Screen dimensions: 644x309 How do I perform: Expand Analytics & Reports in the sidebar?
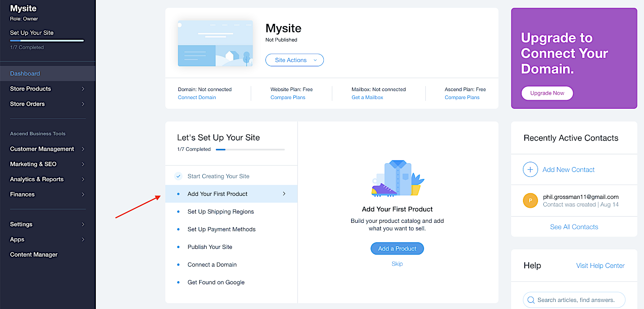point(47,179)
